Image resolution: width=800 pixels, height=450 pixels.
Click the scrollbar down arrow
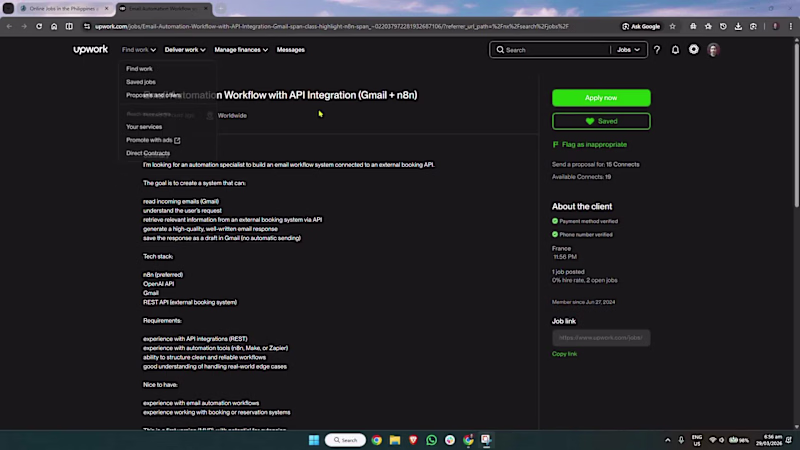796,427
